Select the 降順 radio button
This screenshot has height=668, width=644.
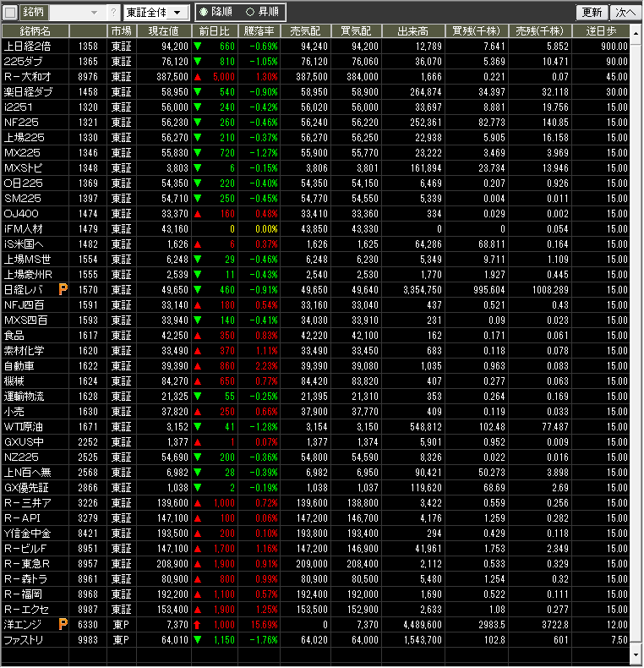(x=204, y=13)
